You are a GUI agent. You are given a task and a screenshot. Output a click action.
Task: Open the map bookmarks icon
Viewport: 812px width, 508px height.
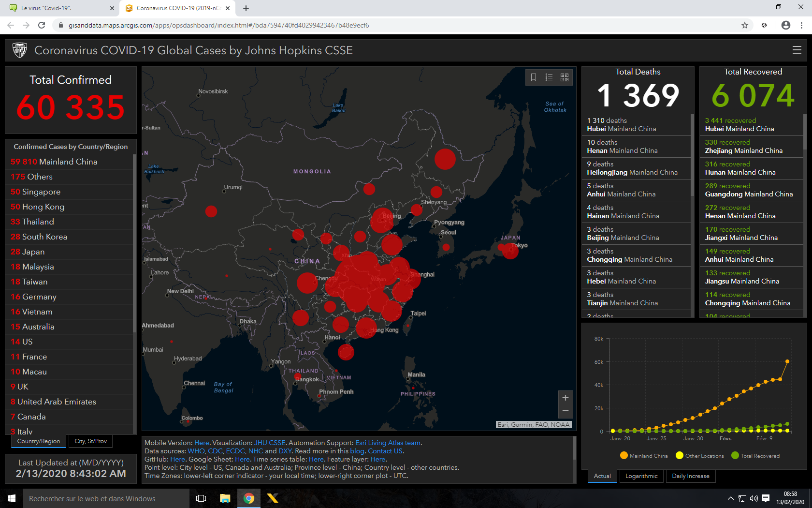(x=534, y=77)
